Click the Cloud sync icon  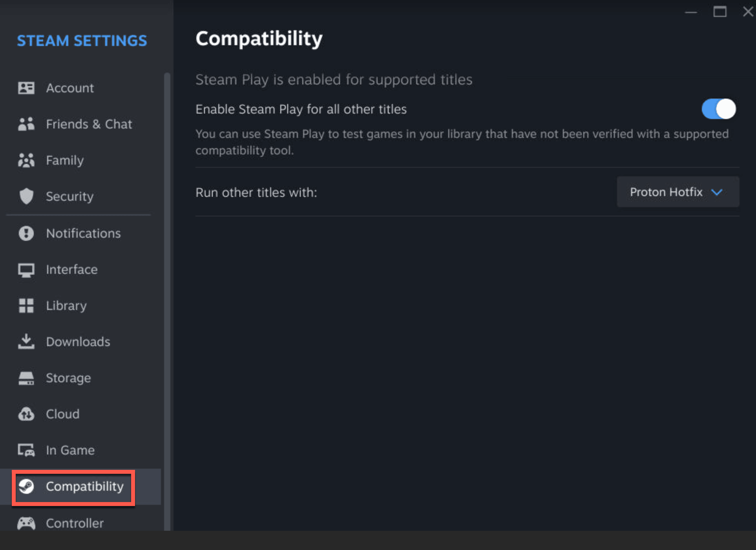tap(26, 414)
